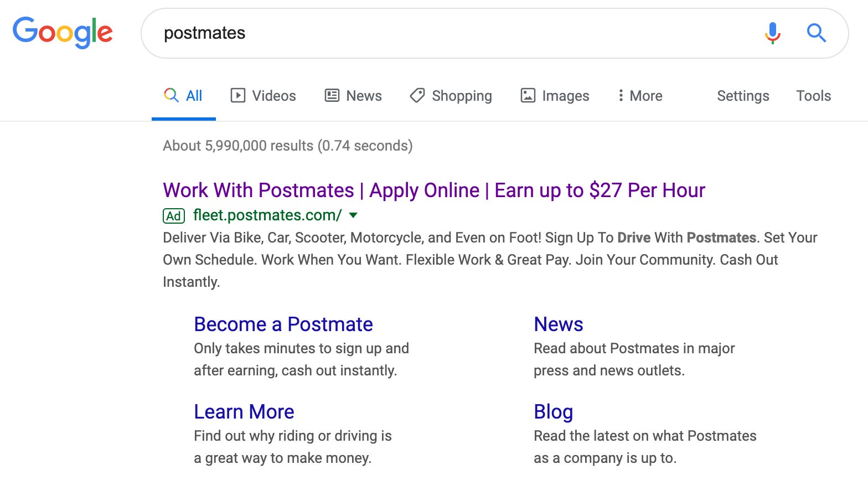
Task: Switch to the Videos tab
Action: (263, 95)
